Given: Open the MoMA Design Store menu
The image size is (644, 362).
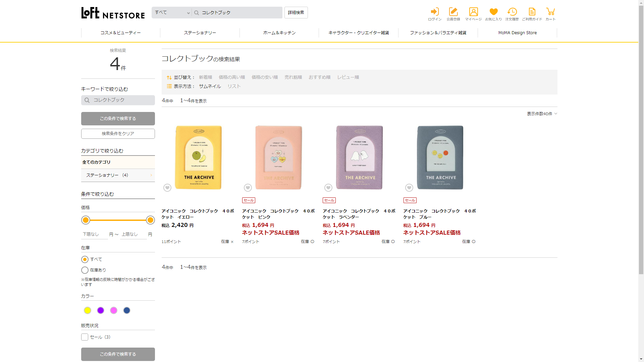Looking at the screenshot, I should 517,33.
